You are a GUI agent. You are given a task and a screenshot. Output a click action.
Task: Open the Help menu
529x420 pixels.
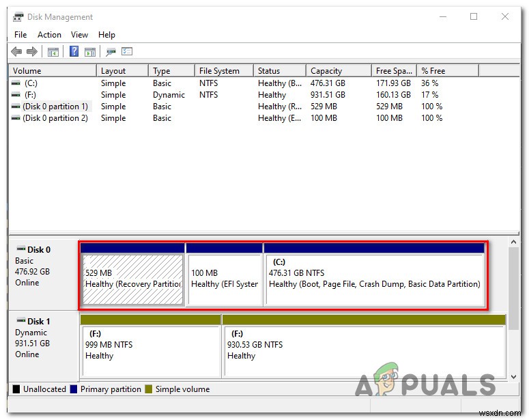click(106, 35)
